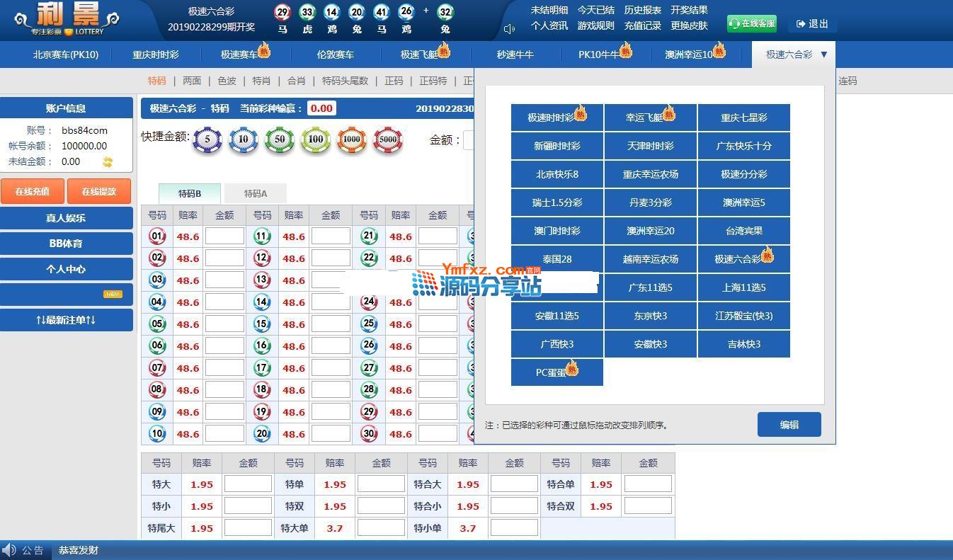Screen dimensions: 953x560
Task: Select the 5 quick-bet chip
Action: click(x=207, y=139)
